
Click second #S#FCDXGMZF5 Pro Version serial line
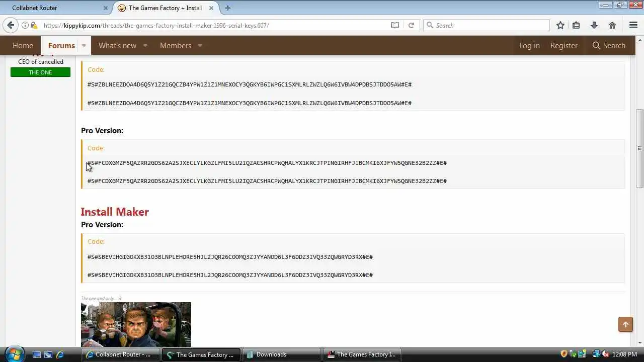point(267,181)
